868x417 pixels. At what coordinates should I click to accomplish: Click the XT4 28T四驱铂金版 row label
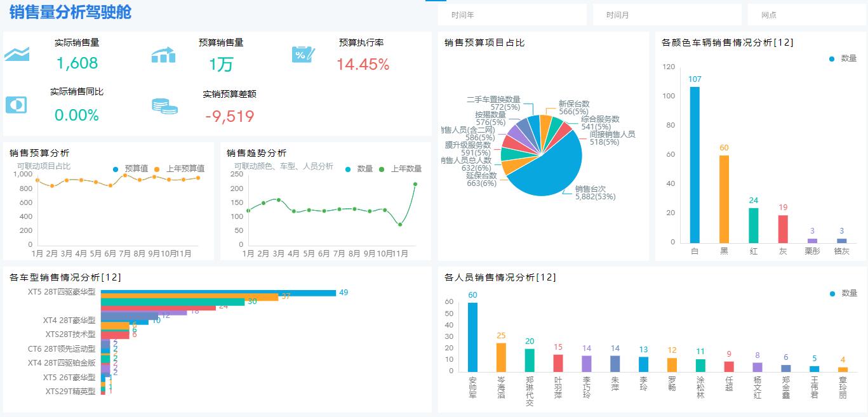tap(62, 363)
